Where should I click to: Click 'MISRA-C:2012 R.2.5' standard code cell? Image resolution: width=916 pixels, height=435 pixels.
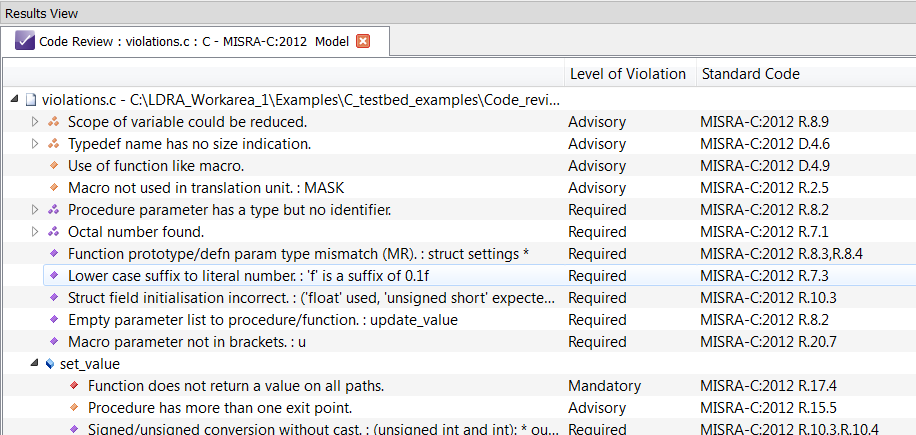pos(764,187)
